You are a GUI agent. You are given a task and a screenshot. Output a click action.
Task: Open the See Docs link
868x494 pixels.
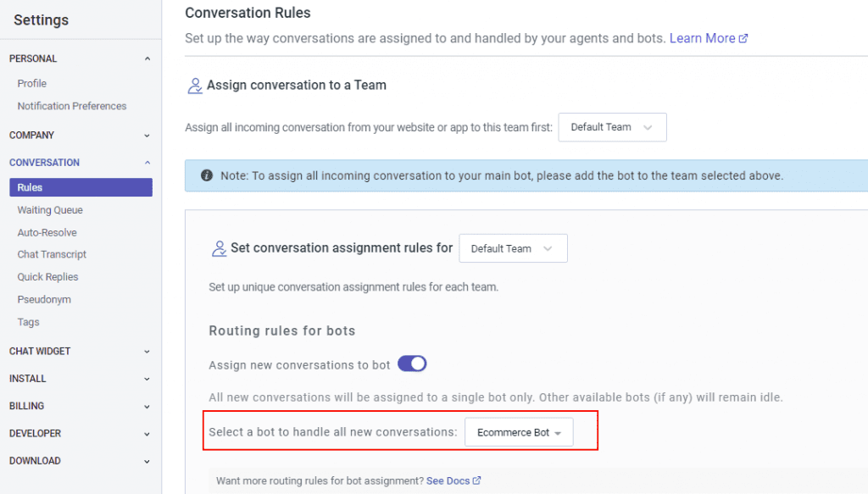[x=448, y=480]
